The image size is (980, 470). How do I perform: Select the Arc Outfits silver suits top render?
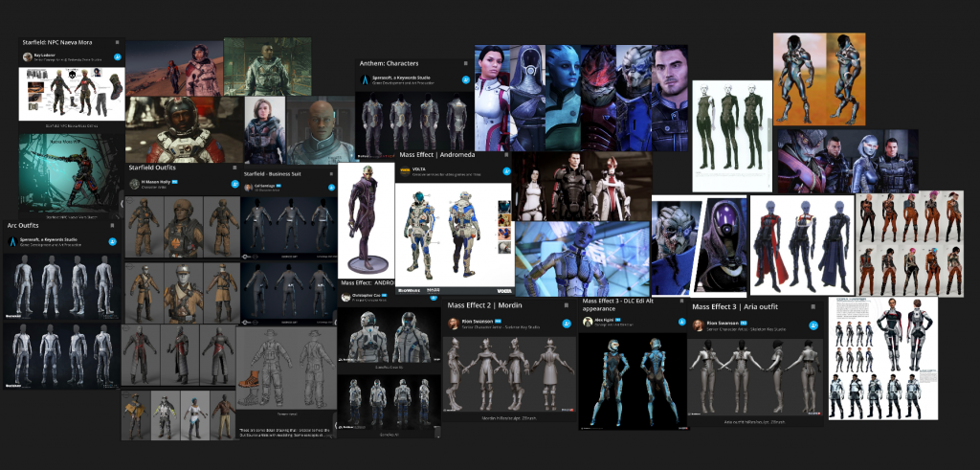click(x=62, y=287)
